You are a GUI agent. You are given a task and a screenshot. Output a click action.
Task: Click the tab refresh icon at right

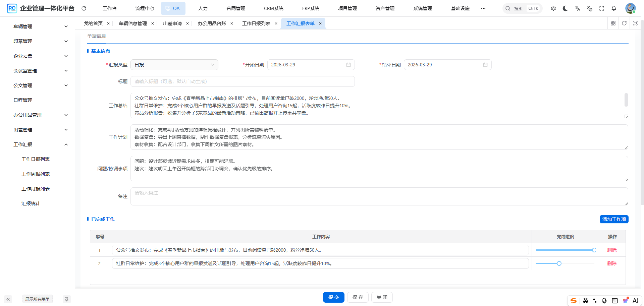[x=624, y=23]
